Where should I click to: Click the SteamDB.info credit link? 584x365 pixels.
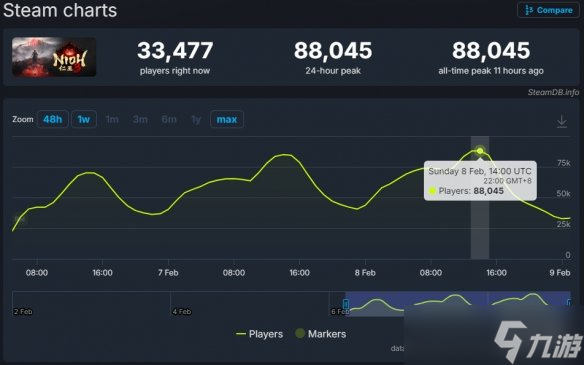pos(553,92)
